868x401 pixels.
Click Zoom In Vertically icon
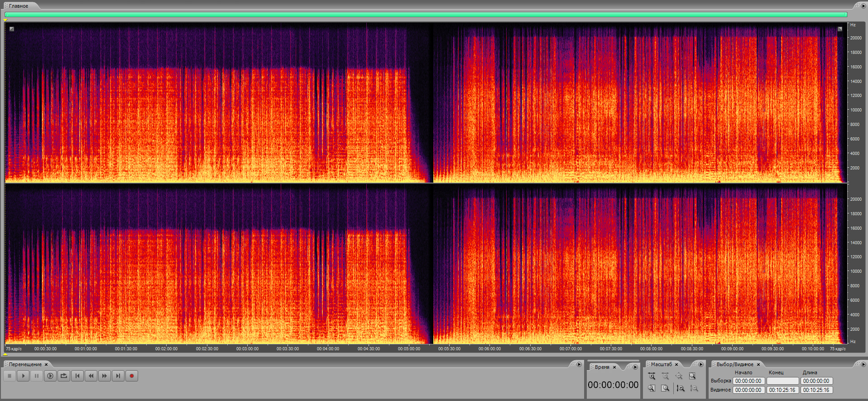[680, 388]
